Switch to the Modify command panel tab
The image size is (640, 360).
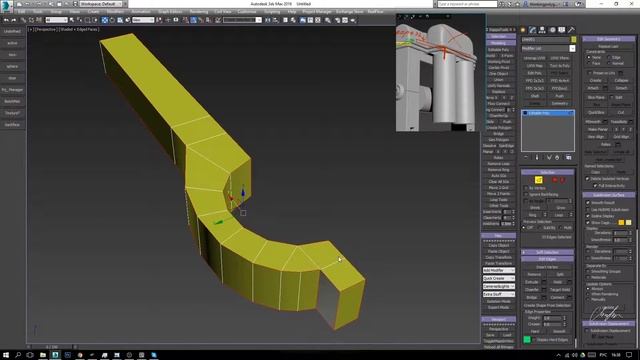click(x=532, y=30)
